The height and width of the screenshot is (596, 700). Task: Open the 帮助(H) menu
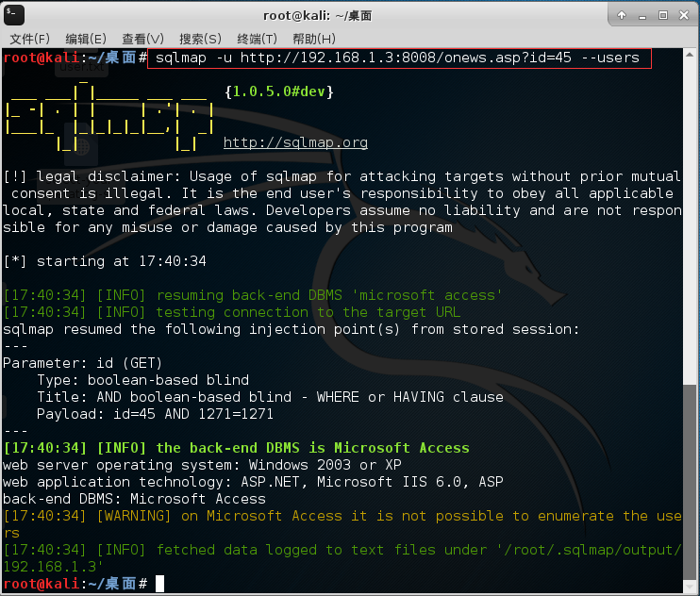click(314, 39)
